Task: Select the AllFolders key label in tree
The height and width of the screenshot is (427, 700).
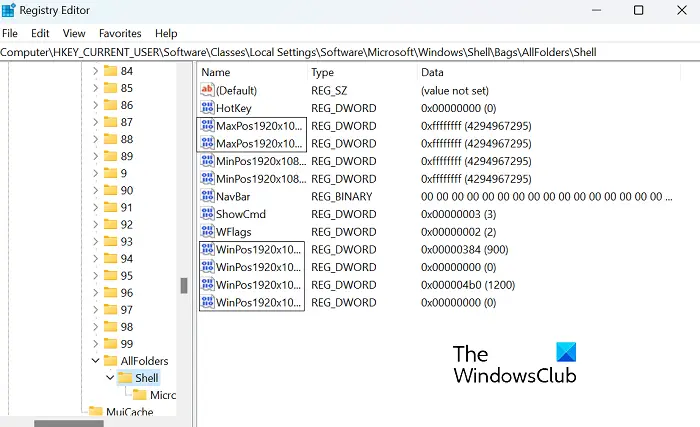Action: (x=144, y=361)
